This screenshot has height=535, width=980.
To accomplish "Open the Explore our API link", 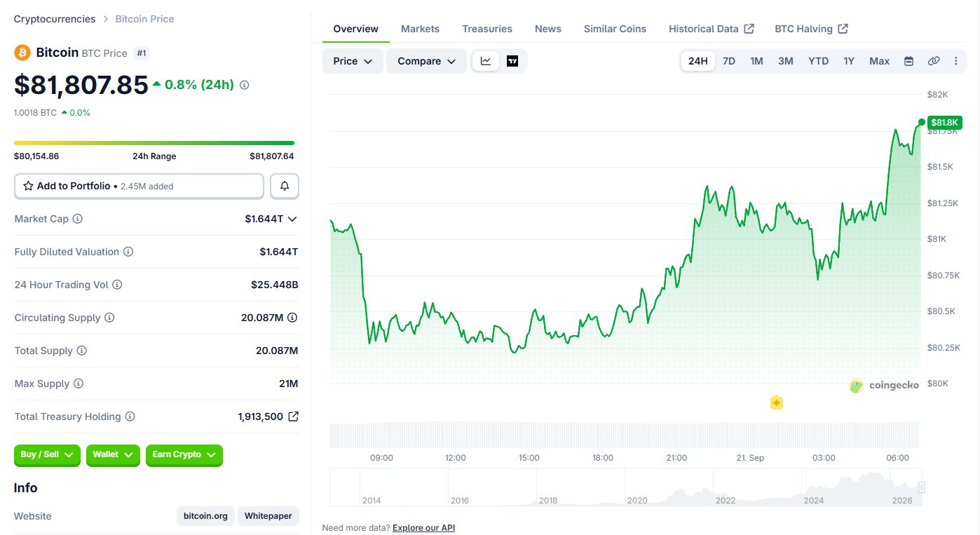I will pos(423,528).
